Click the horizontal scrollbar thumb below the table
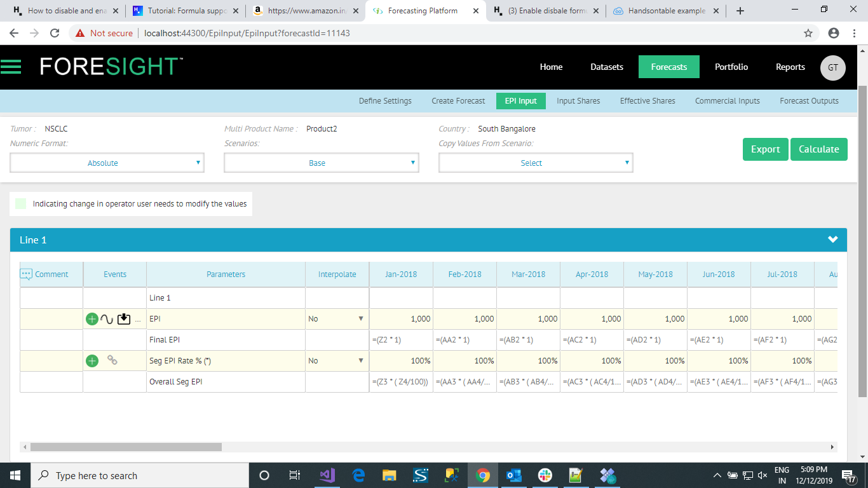Screen dimensions: 868x488 tap(126, 447)
